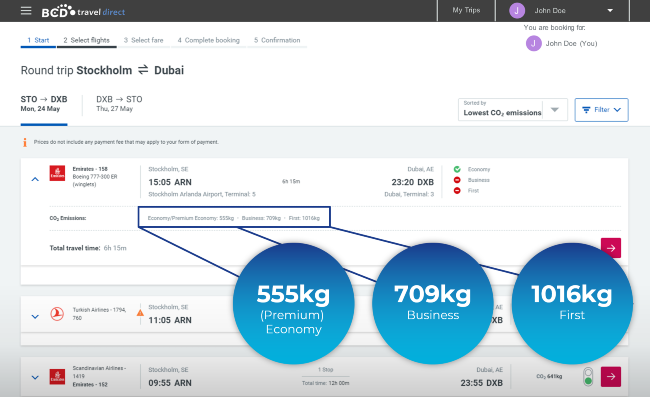Image resolution: width=650 pixels, height=397 pixels.
Task: Open My Trips in the header
Action: tap(466, 10)
